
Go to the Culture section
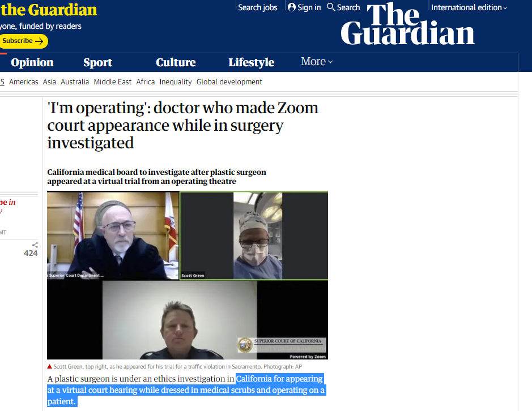tap(176, 62)
